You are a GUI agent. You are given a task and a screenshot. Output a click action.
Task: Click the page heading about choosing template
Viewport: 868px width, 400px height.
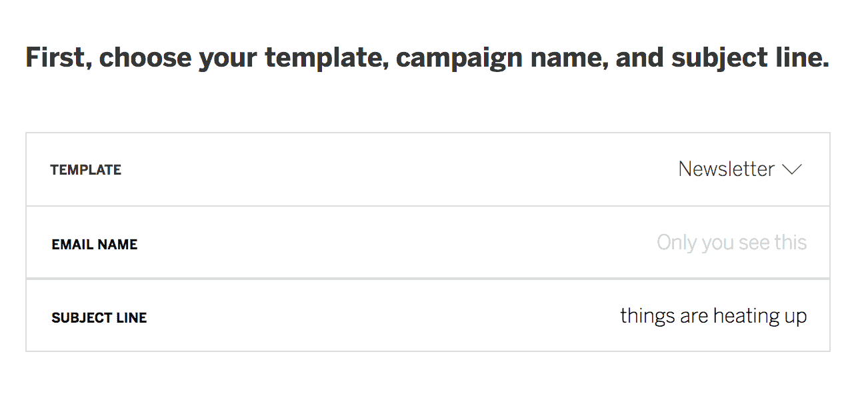[x=427, y=58]
